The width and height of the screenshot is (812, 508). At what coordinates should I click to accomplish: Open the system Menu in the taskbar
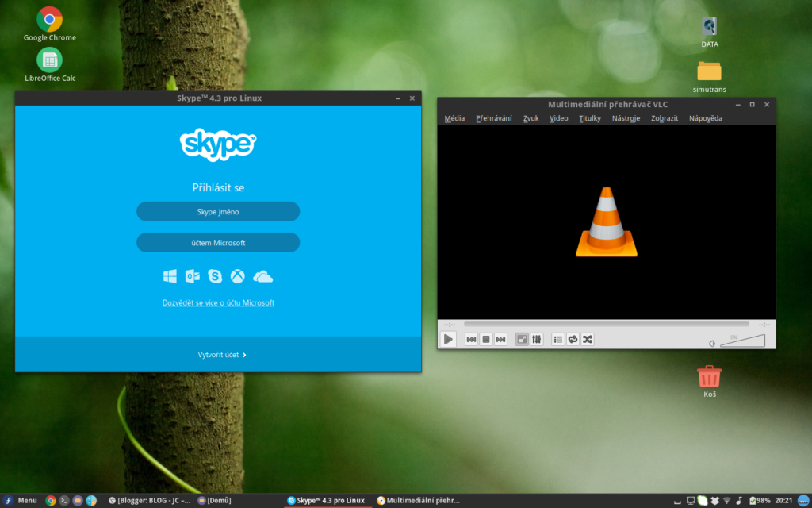[21, 500]
